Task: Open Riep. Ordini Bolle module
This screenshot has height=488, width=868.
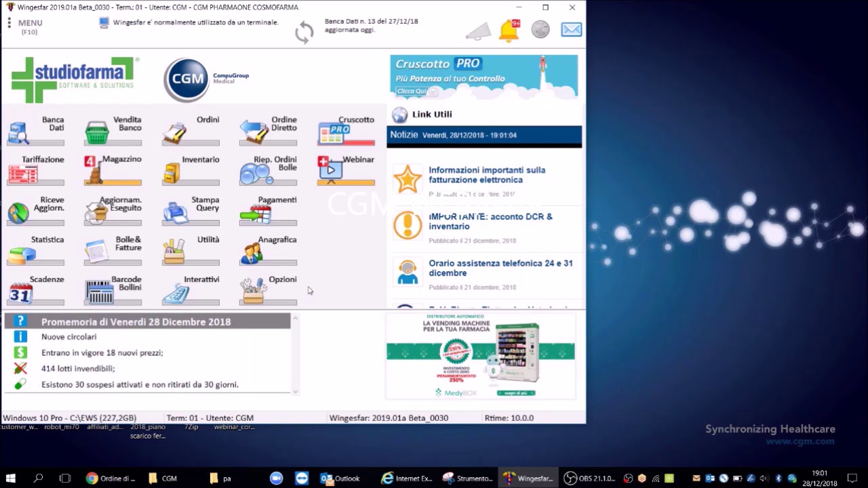Action: tap(268, 170)
